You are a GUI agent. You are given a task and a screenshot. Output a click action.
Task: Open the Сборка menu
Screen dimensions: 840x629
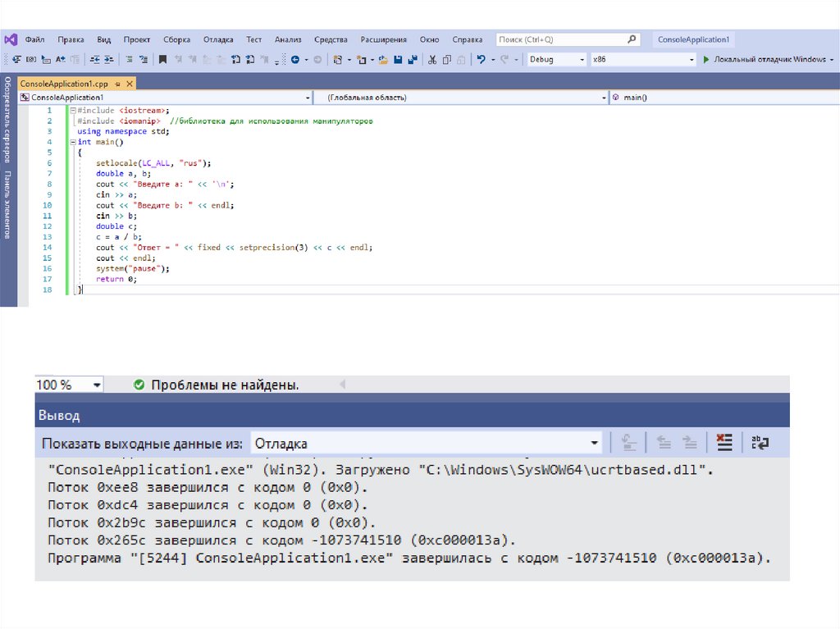pos(176,39)
